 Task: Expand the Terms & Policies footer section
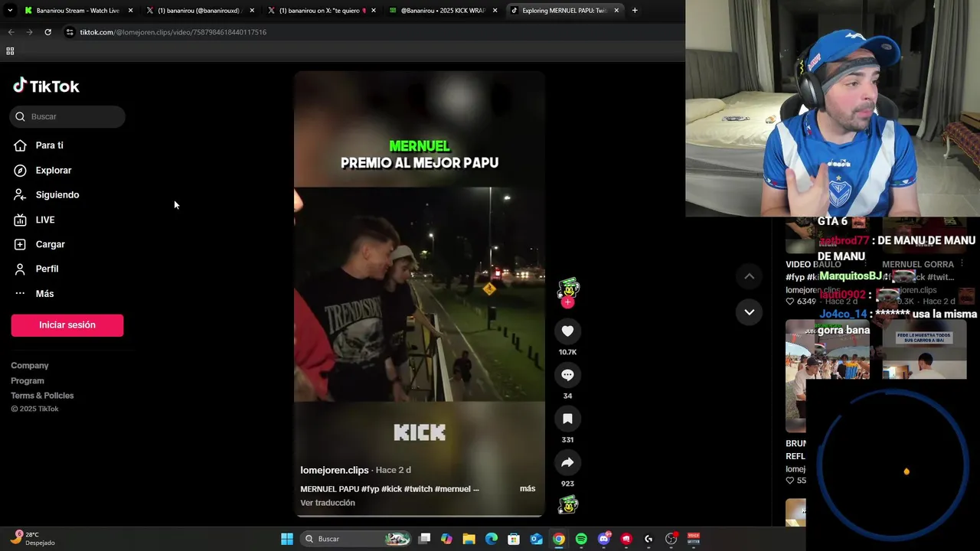(42, 395)
